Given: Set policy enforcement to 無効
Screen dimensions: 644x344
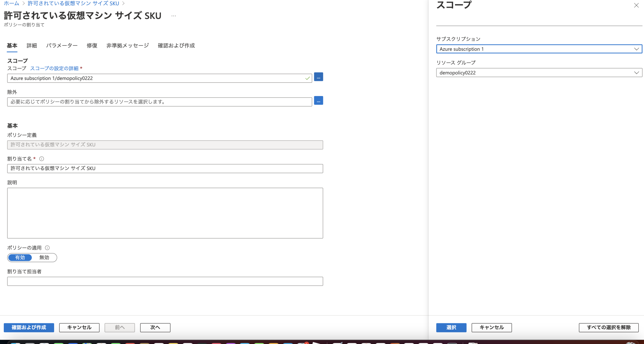Looking at the screenshot, I should click(x=44, y=258).
